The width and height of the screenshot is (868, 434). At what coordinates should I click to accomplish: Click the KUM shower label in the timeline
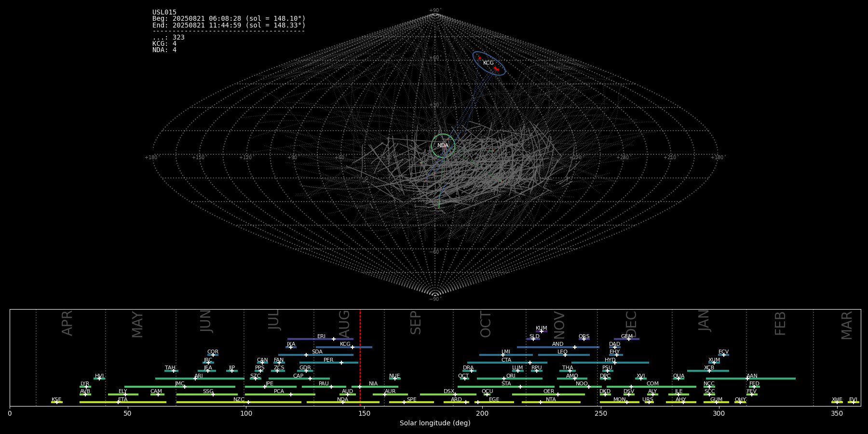pyautogui.click(x=542, y=328)
